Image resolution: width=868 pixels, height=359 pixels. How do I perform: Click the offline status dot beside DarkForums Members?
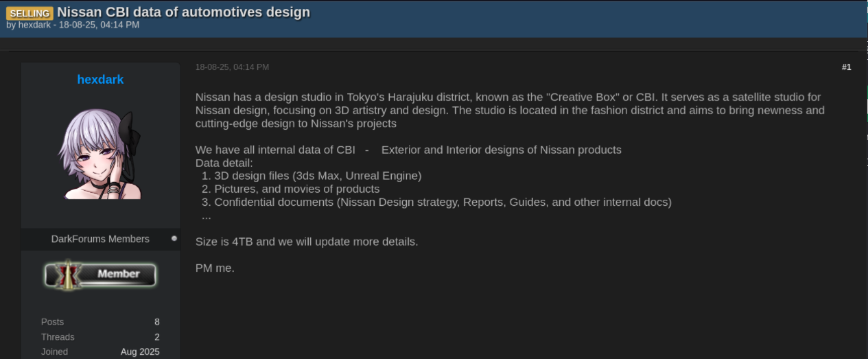[x=174, y=239]
